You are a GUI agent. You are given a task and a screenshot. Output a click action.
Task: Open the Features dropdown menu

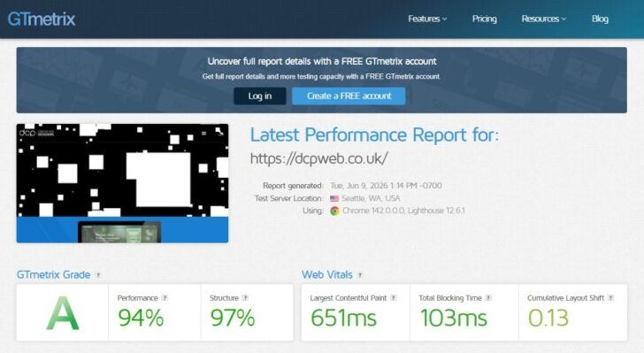click(x=427, y=19)
